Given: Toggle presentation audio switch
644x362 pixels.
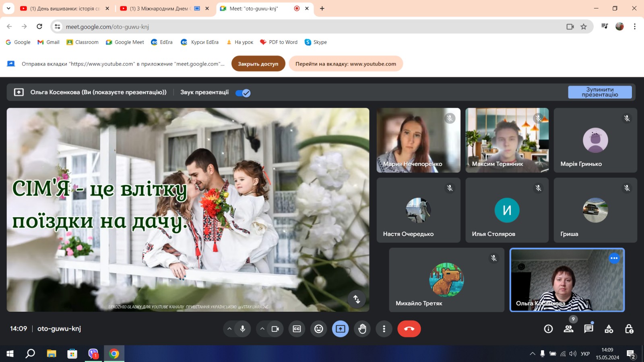Looking at the screenshot, I should pyautogui.click(x=243, y=93).
